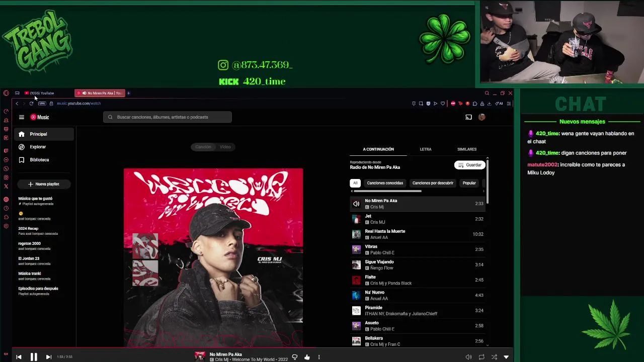This screenshot has width=644, height=362.
Task: Go back to the previous track
Action: click(19, 357)
